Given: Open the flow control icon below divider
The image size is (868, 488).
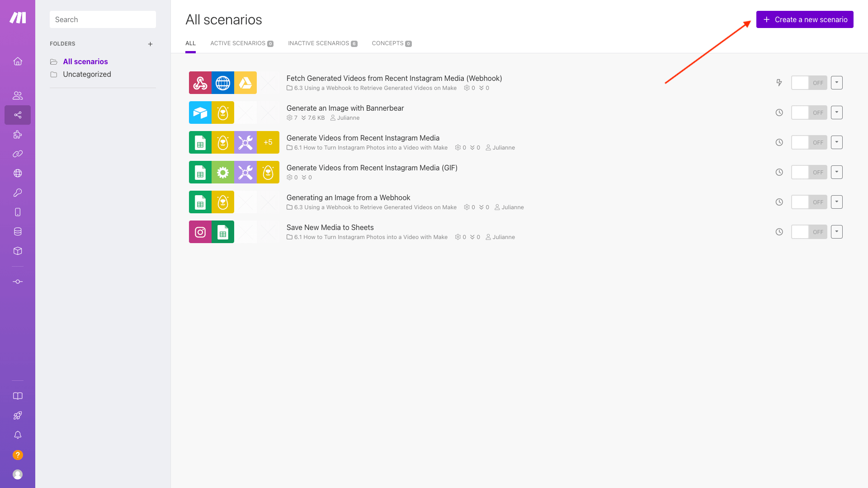Looking at the screenshot, I should (x=18, y=282).
